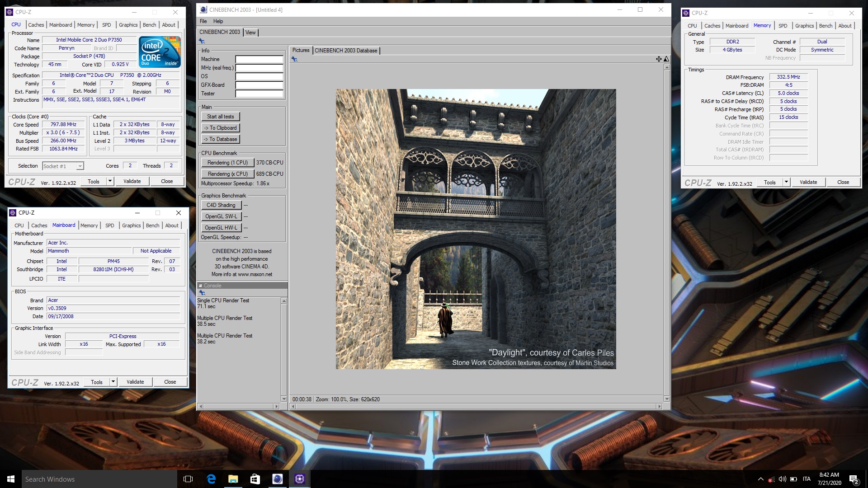Open File Explorer from taskbar

pyautogui.click(x=233, y=479)
